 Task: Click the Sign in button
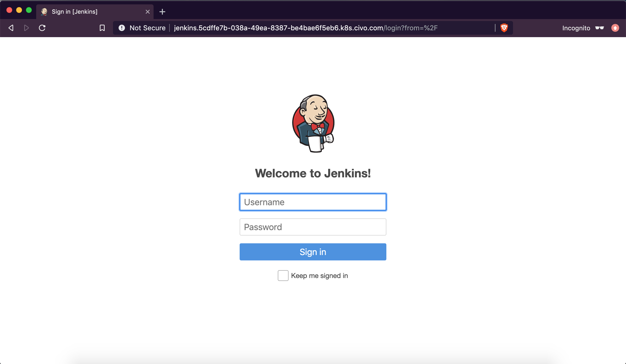click(x=313, y=252)
